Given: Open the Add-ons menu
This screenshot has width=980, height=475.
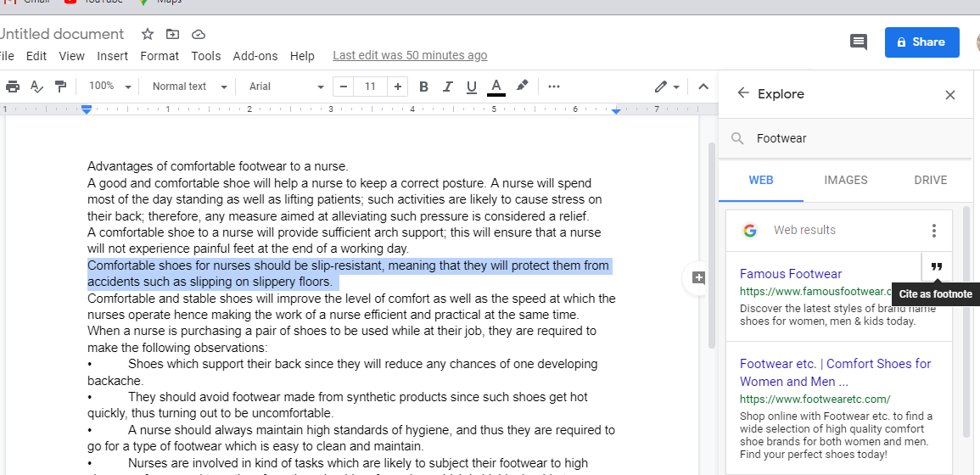Looking at the screenshot, I should coord(255,56).
